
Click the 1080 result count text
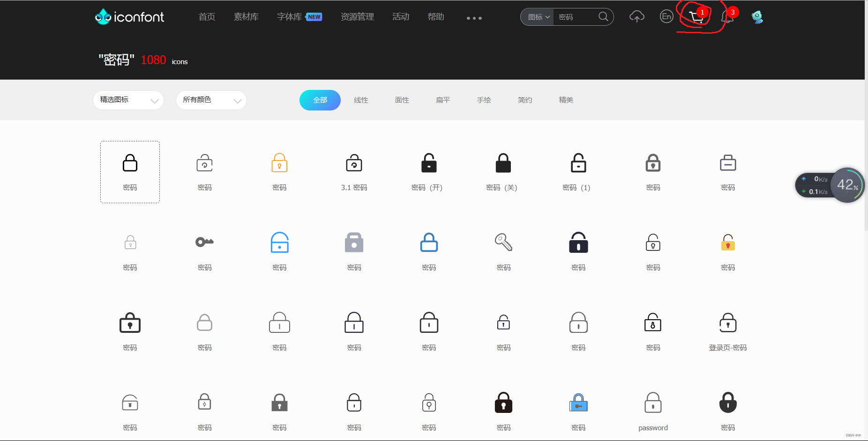pos(153,60)
